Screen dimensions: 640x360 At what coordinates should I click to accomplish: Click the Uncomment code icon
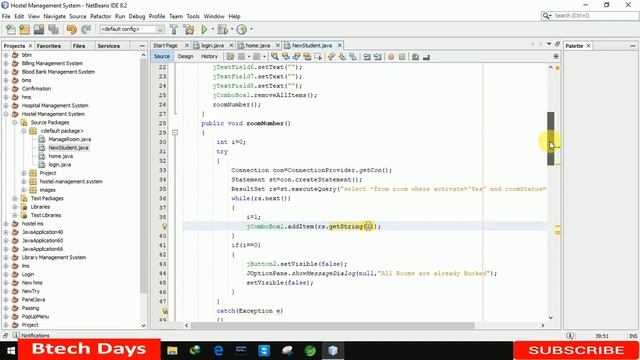click(x=427, y=57)
